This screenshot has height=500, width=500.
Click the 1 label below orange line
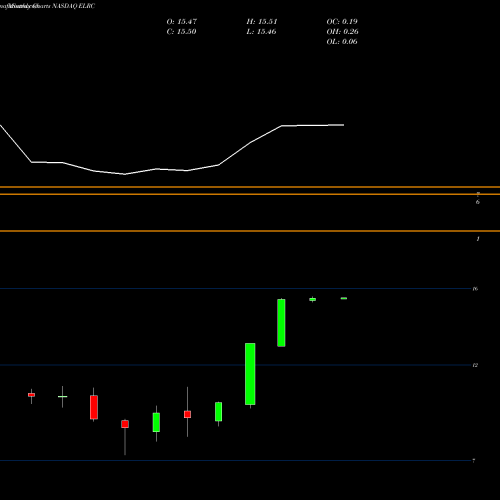point(478,239)
